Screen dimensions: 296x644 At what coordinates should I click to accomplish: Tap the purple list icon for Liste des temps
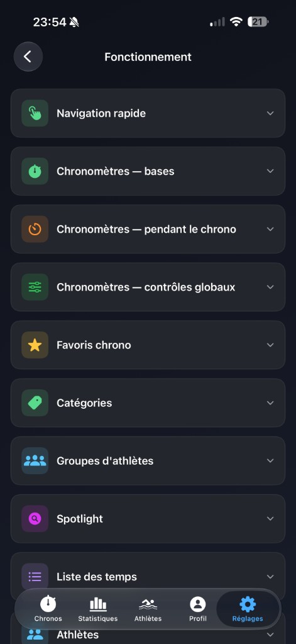(35, 576)
